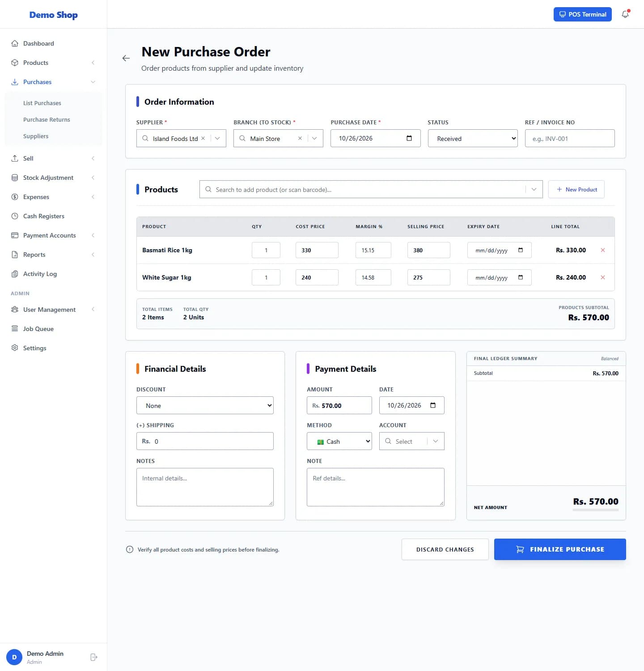The width and height of the screenshot is (644, 671).
Task: Expand the Products sidebar section chevron
Action: point(93,63)
